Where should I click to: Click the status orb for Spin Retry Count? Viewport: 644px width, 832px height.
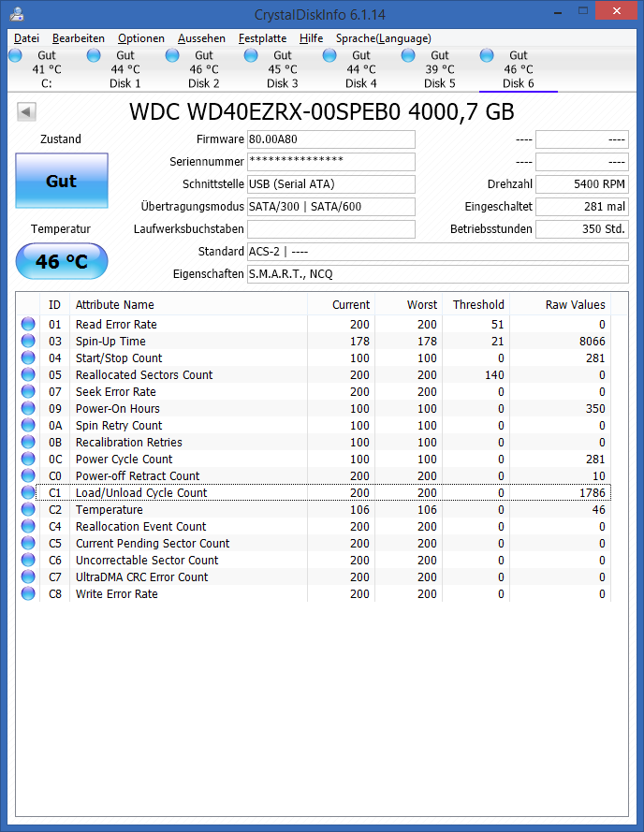28,425
